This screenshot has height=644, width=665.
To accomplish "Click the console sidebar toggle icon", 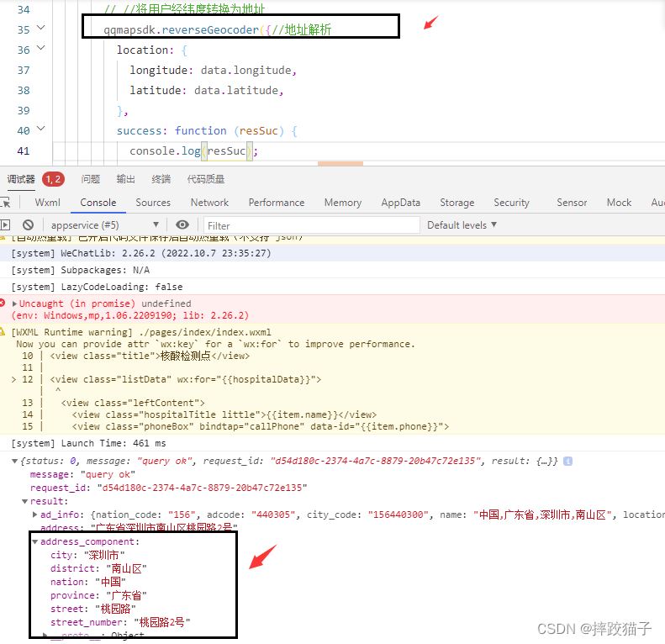I will pyautogui.click(x=6, y=225).
